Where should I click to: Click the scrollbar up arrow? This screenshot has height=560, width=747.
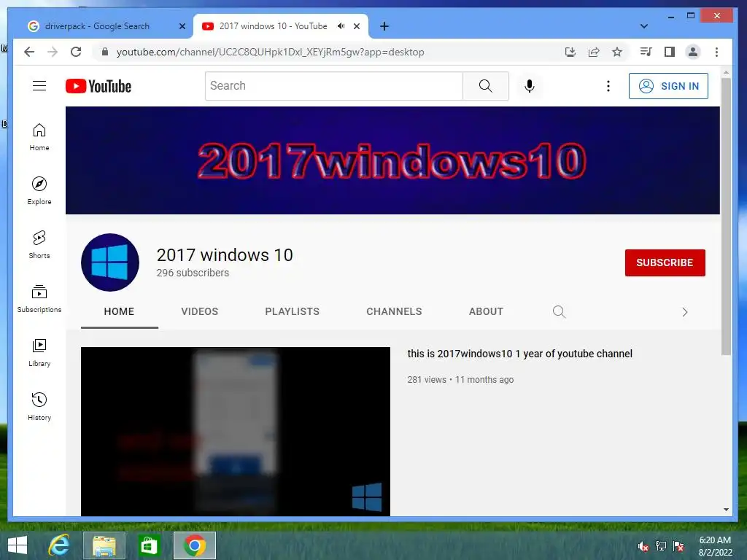coord(726,73)
